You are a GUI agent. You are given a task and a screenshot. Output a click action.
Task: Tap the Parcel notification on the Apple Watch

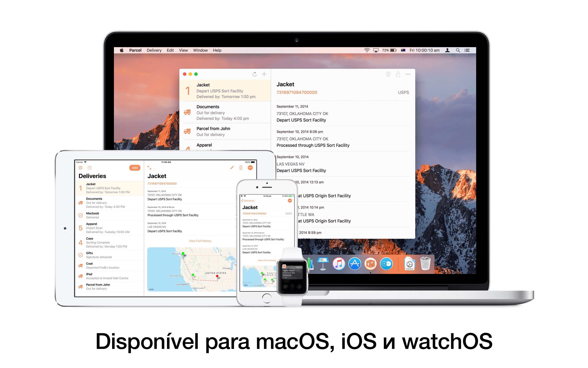pyautogui.click(x=292, y=272)
